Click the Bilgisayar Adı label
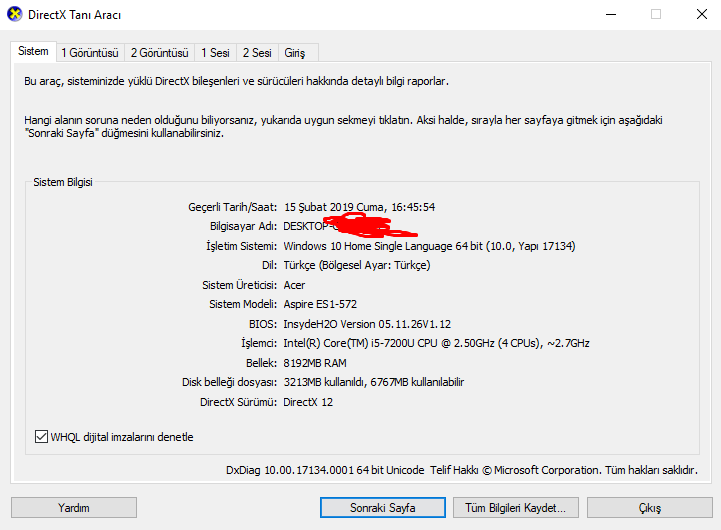This screenshot has height=530, width=721. click(243, 227)
